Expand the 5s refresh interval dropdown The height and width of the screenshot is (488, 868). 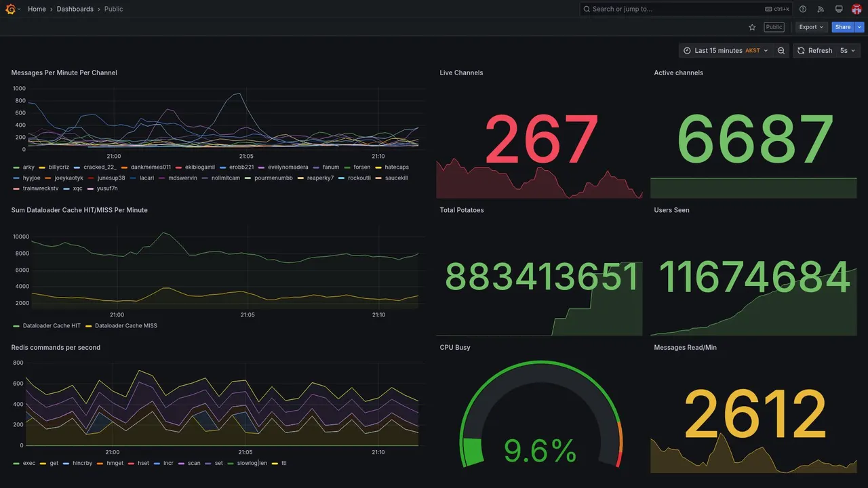coord(848,51)
